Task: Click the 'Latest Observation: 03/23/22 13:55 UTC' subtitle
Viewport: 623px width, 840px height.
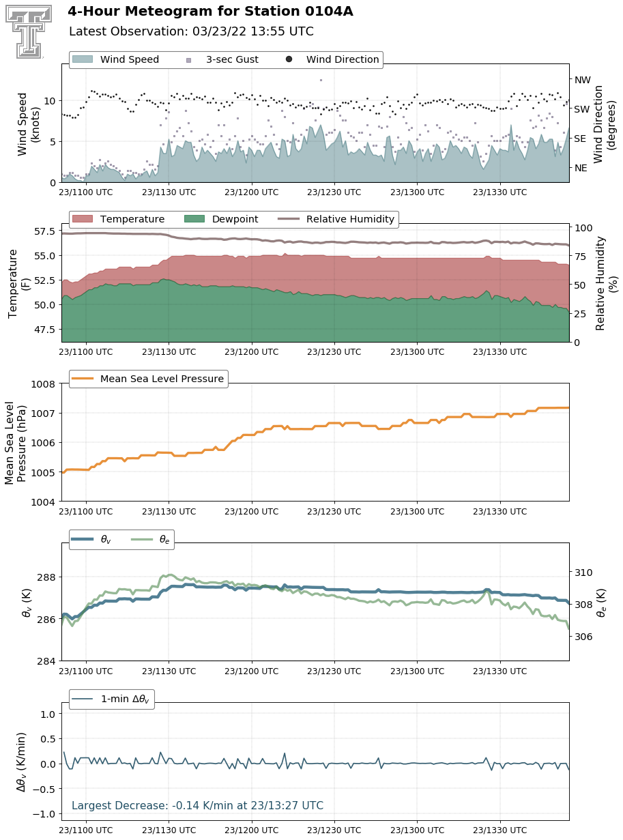Action: pos(192,31)
